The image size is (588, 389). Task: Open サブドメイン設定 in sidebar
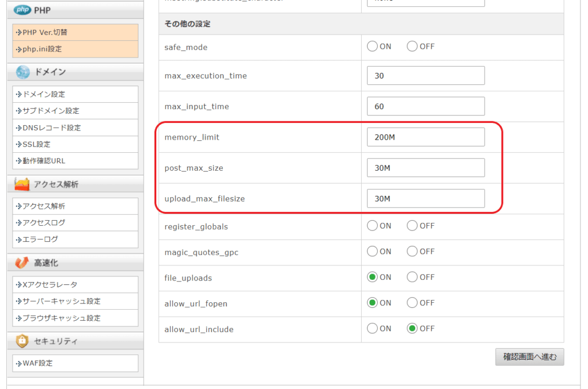click(x=75, y=111)
